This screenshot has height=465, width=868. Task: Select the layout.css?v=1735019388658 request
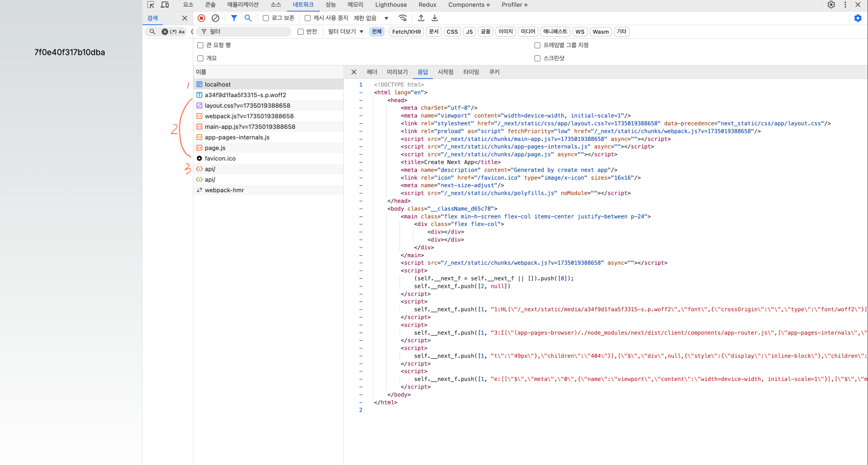point(268,106)
